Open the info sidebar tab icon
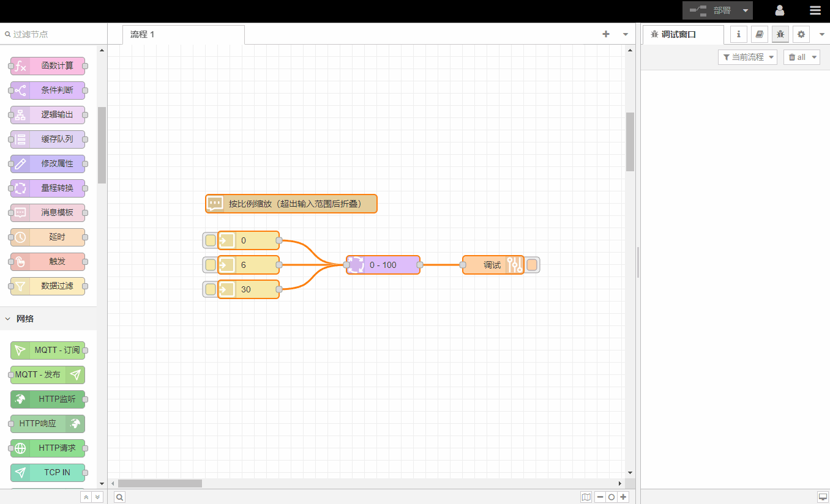The image size is (830, 504). pyautogui.click(x=738, y=34)
